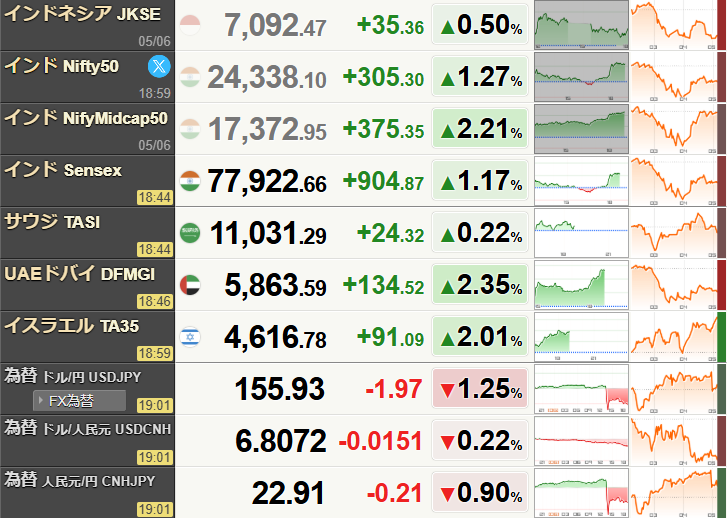Click the India flag in Sensex row
Screen dimensions: 727x518
pyautogui.click(x=190, y=181)
